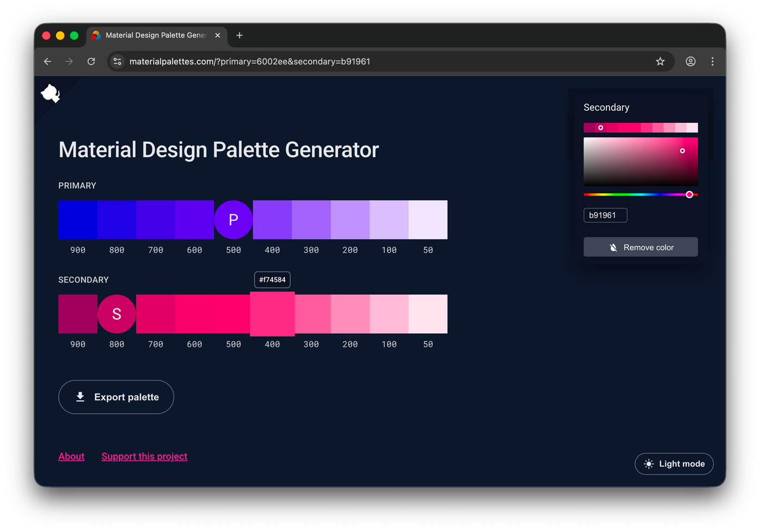
Task: Switch to Light mode
Action: pyautogui.click(x=674, y=464)
